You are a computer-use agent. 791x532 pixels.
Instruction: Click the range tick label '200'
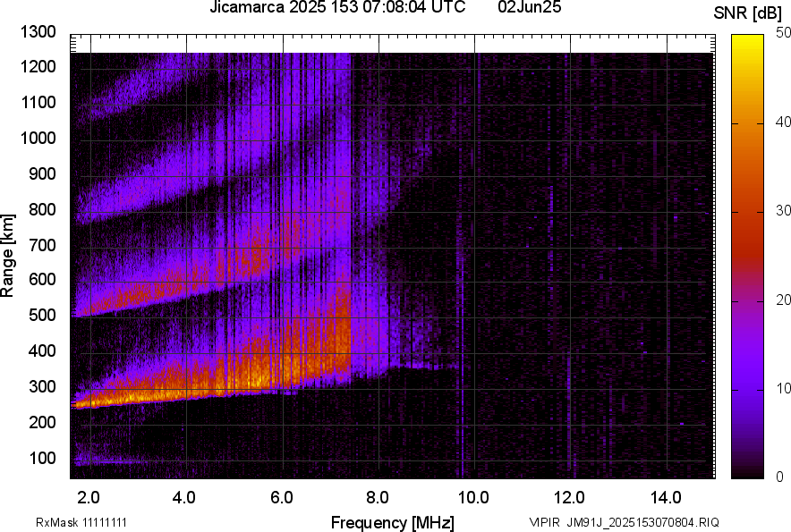point(42,422)
